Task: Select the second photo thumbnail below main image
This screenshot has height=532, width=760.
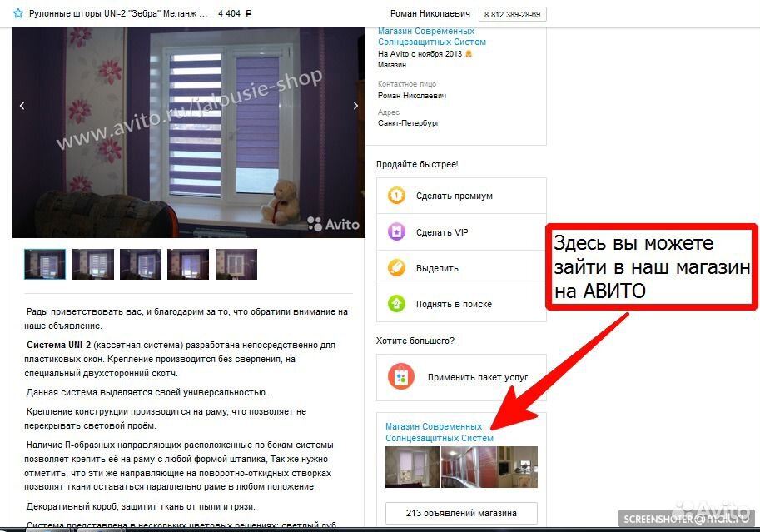Action: [x=93, y=263]
